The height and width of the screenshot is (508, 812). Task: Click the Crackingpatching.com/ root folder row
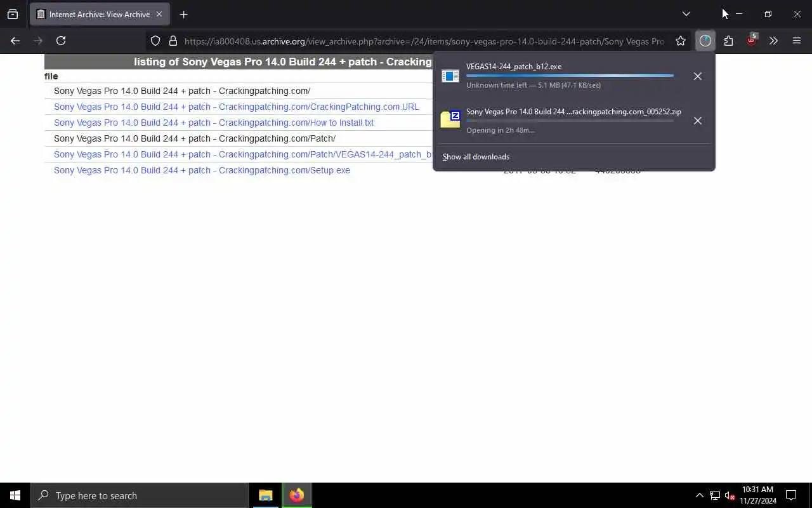pos(182,91)
